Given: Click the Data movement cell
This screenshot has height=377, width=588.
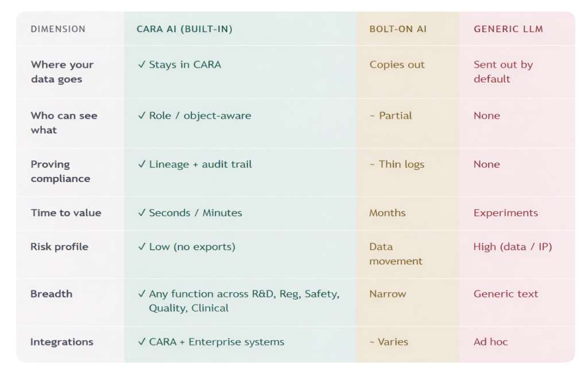Looking at the screenshot, I should coord(396,254).
